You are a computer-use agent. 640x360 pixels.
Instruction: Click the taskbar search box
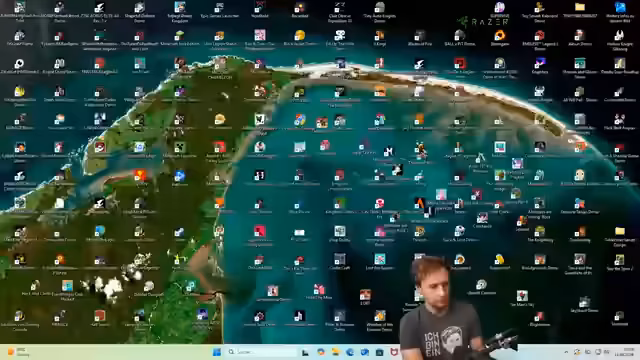tap(261, 352)
